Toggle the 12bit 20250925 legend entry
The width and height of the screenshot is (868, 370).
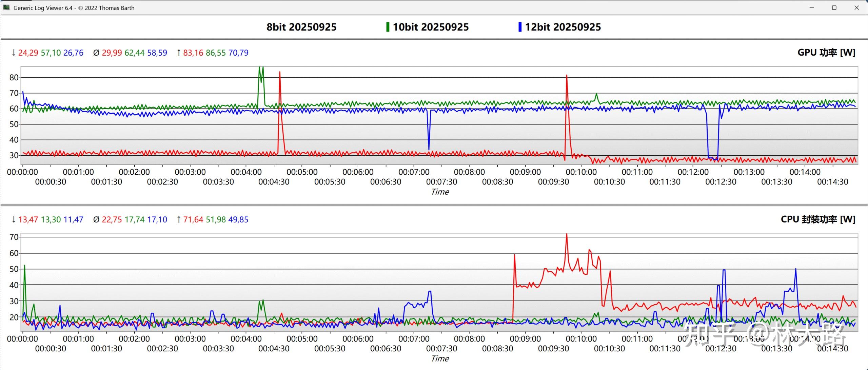tap(563, 27)
